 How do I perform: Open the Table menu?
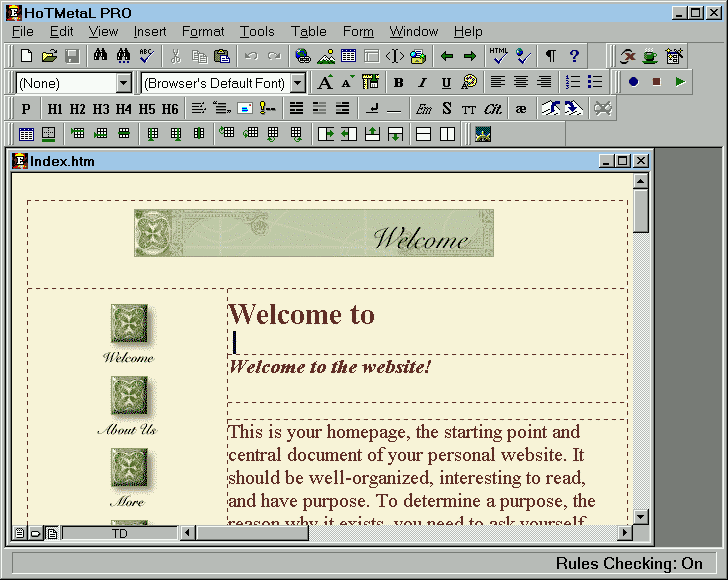pos(308,32)
